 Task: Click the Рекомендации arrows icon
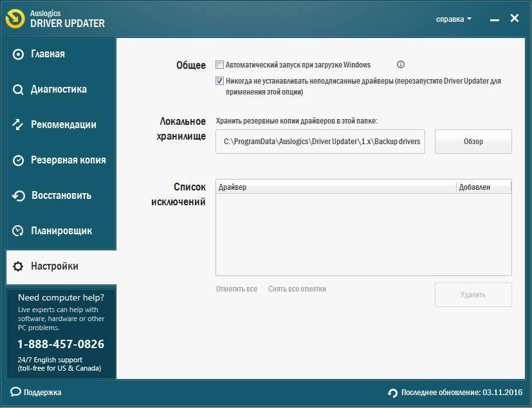(18, 125)
